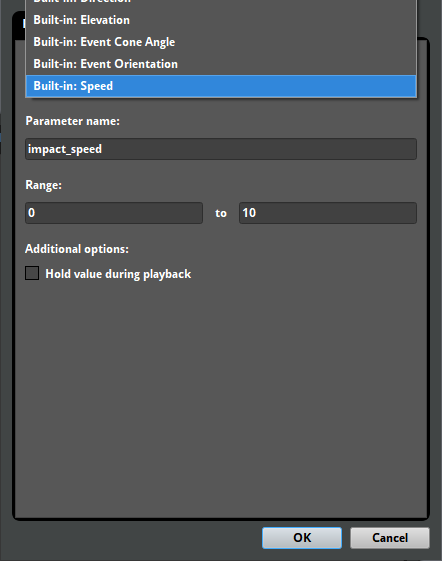The image size is (442, 561).
Task: Enable Hold value during playback checkbox
Action: pos(32,273)
